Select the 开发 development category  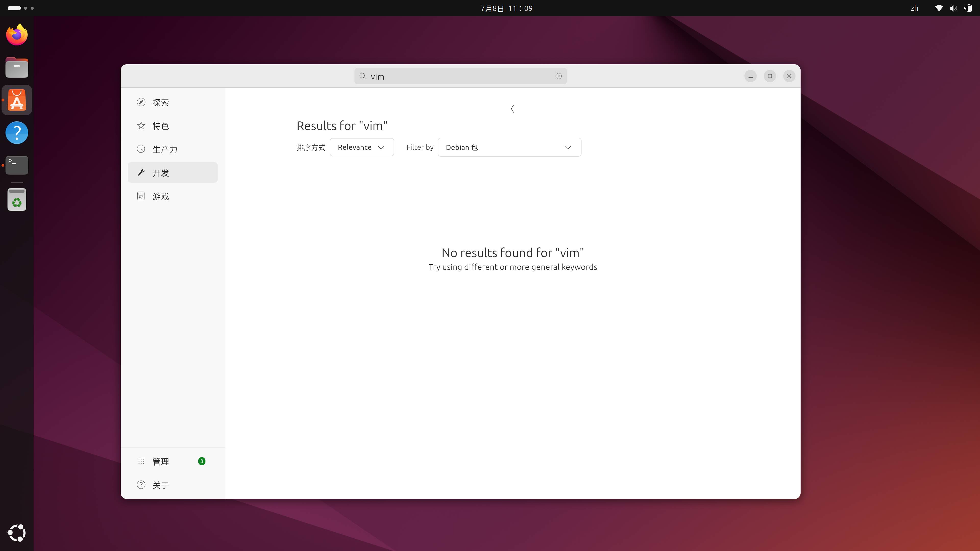click(x=173, y=173)
